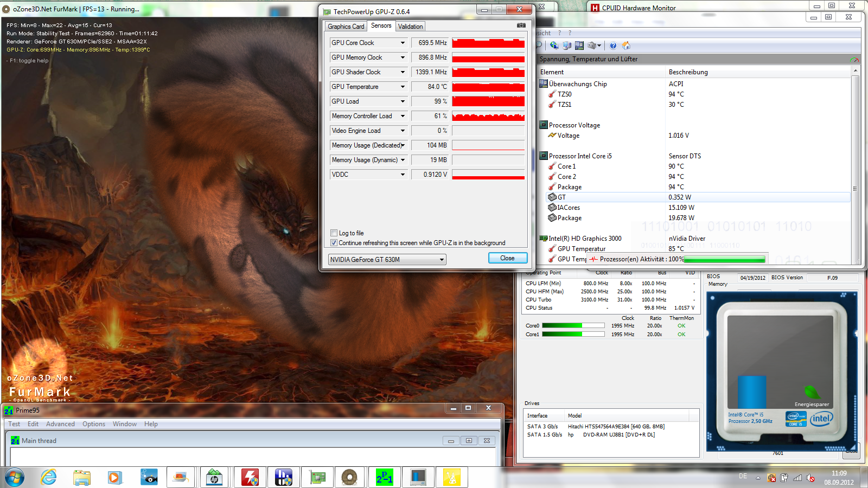Viewport: 868px width, 488px height.
Task: Click the network globe error tray icon
Action: pyautogui.click(x=771, y=478)
